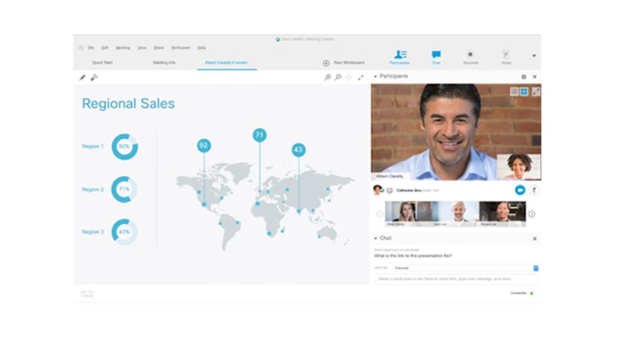Click the 43 map pin marker
Viewport: 644px width, 362px height.
(x=299, y=150)
